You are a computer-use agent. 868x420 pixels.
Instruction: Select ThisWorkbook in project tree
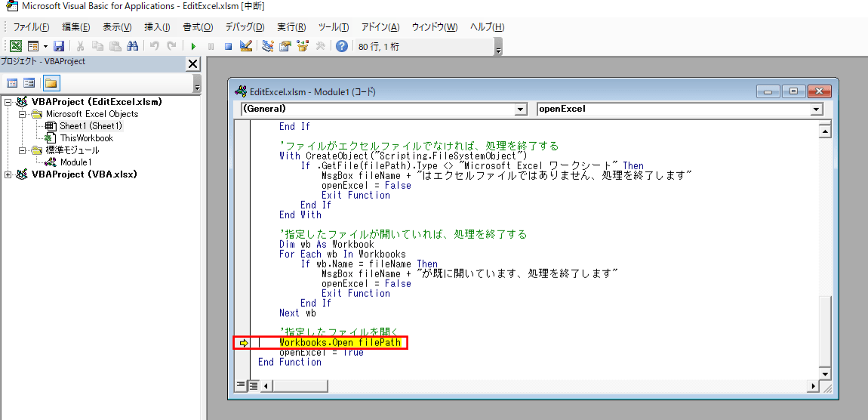coord(86,138)
